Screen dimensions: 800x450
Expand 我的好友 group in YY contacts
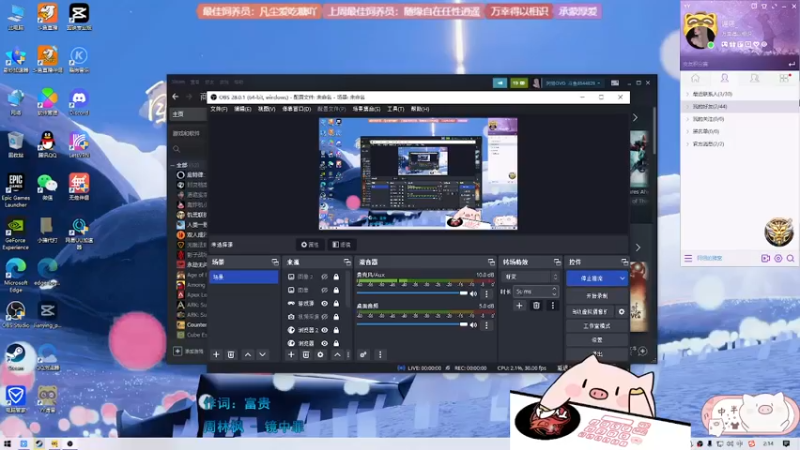(x=688, y=107)
